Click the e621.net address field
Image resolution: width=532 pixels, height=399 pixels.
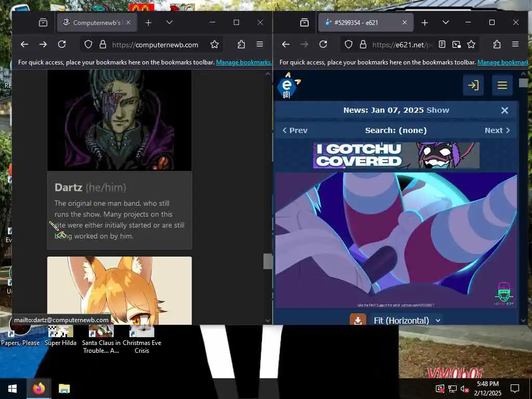coord(402,45)
